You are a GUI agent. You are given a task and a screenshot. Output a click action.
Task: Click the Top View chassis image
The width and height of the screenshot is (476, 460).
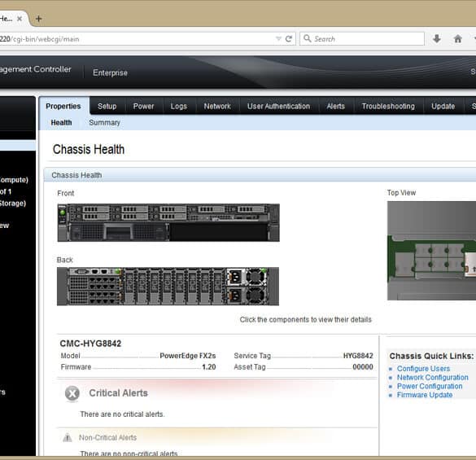point(431,251)
